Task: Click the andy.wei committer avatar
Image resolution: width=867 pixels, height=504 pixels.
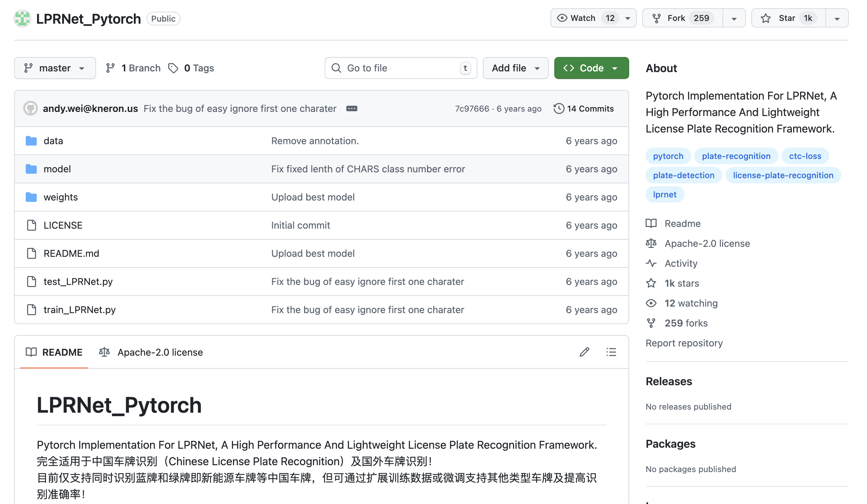Action: click(x=31, y=109)
